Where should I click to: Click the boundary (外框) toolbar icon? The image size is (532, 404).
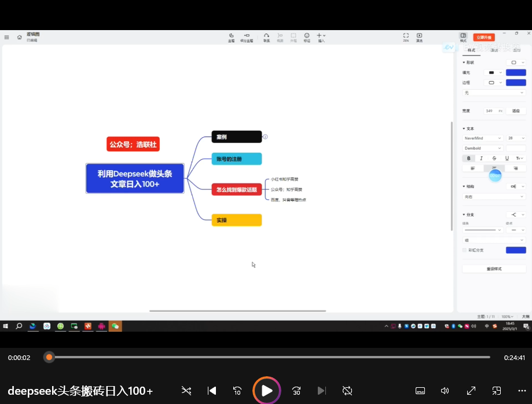point(293,37)
